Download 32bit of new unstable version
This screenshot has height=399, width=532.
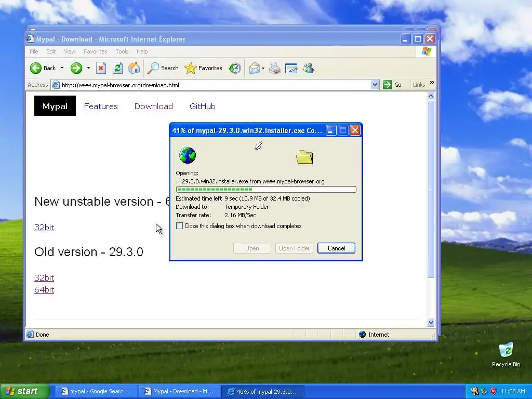[44, 228]
